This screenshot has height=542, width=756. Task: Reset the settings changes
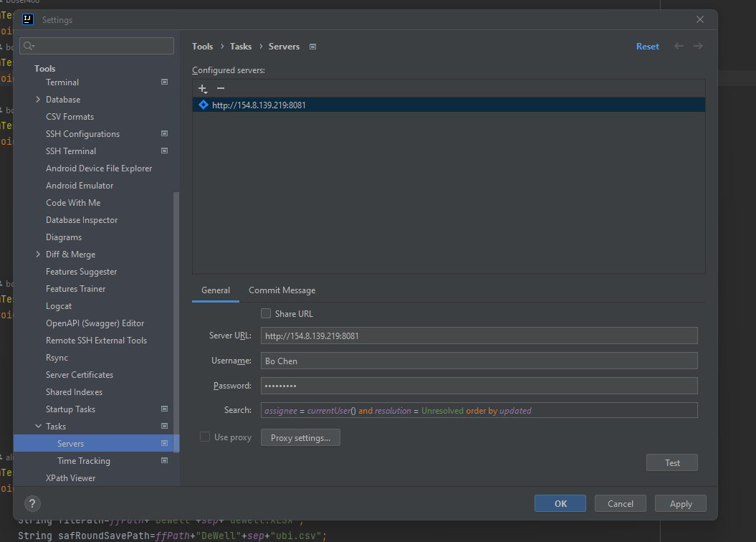[648, 47]
